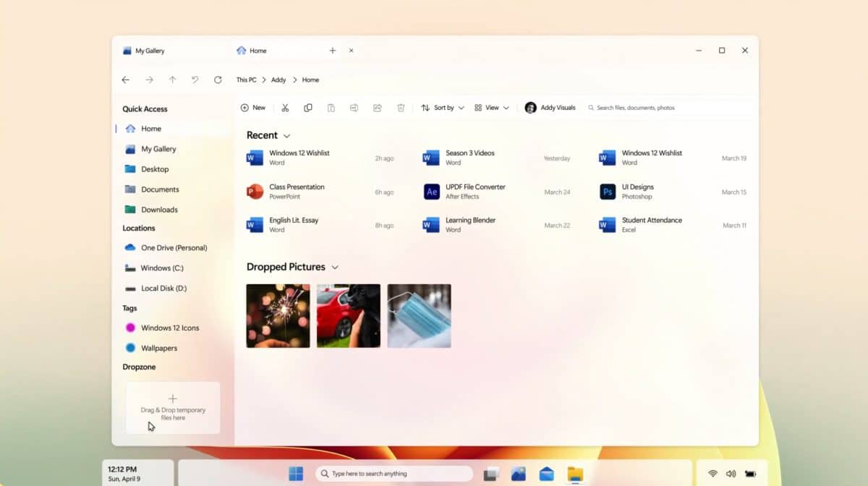This screenshot has height=486, width=868.
Task: Open the red car picture thumbnail
Action: tap(348, 315)
